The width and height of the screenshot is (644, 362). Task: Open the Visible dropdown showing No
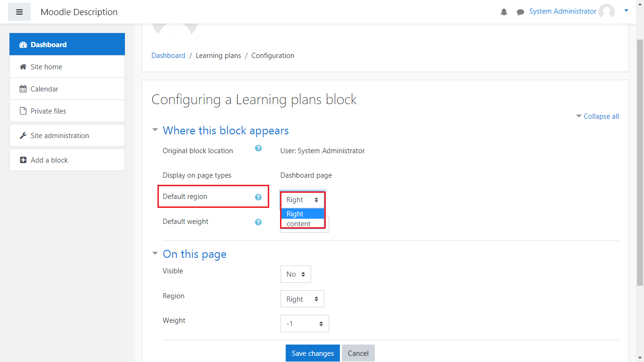296,274
